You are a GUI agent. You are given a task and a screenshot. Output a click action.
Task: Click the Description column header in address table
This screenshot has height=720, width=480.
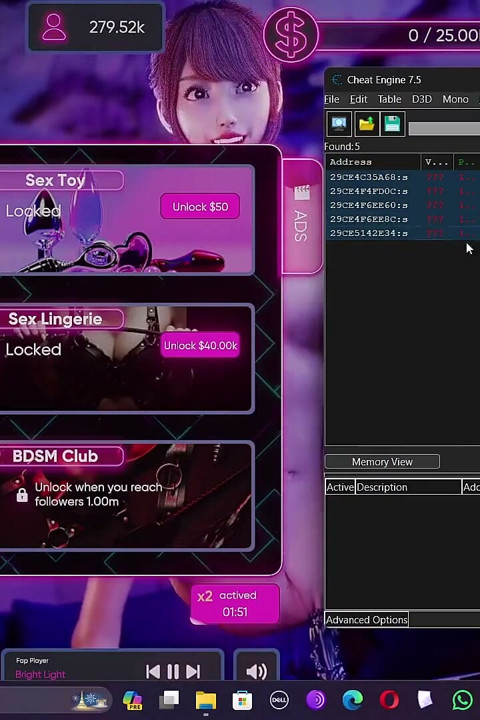(408, 487)
